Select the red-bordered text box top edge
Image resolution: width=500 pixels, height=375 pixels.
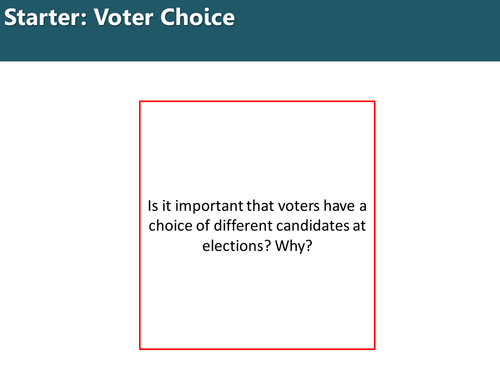[257, 101]
